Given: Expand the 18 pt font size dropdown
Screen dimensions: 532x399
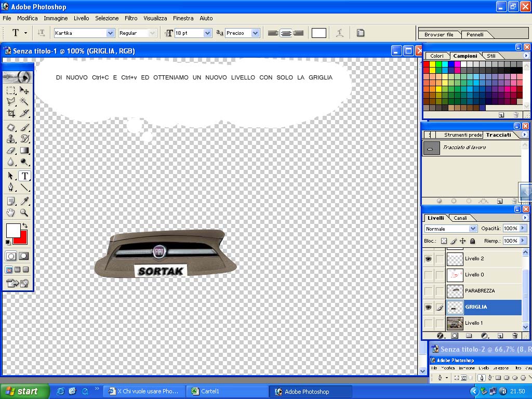Looking at the screenshot, I should coord(208,33).
